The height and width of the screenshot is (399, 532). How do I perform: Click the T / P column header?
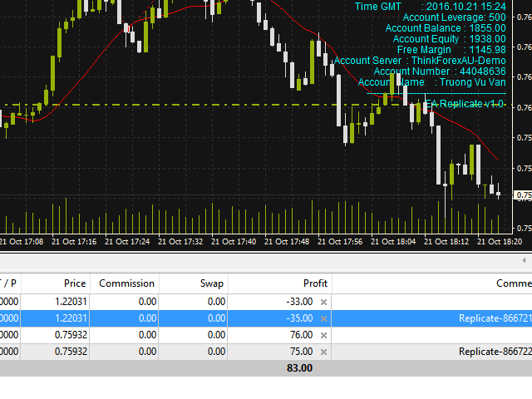[10, 283]
